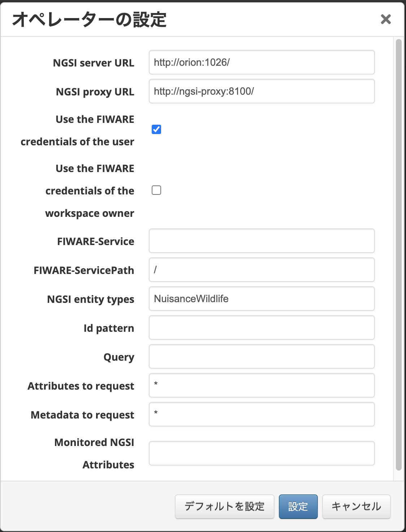This screenshot has width=406, height=532.
Task: Click the NGSI server URL label
Action: point(94,63)
